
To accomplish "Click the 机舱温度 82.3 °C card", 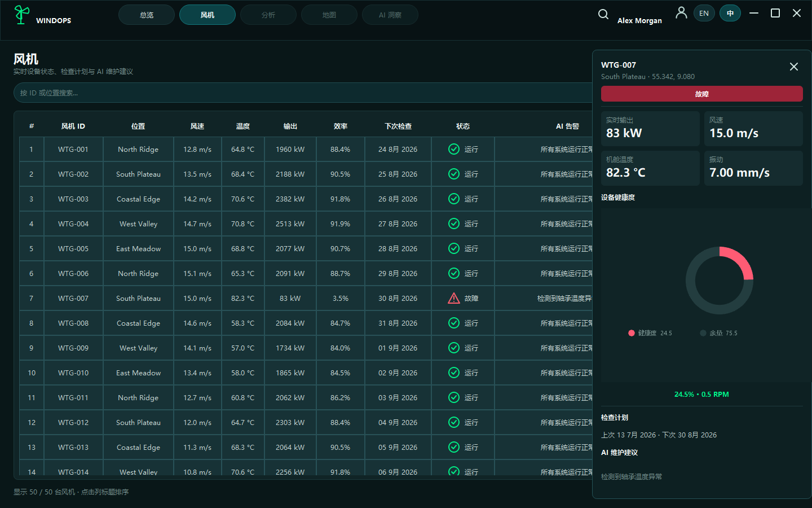I will [x=650, y=168].
